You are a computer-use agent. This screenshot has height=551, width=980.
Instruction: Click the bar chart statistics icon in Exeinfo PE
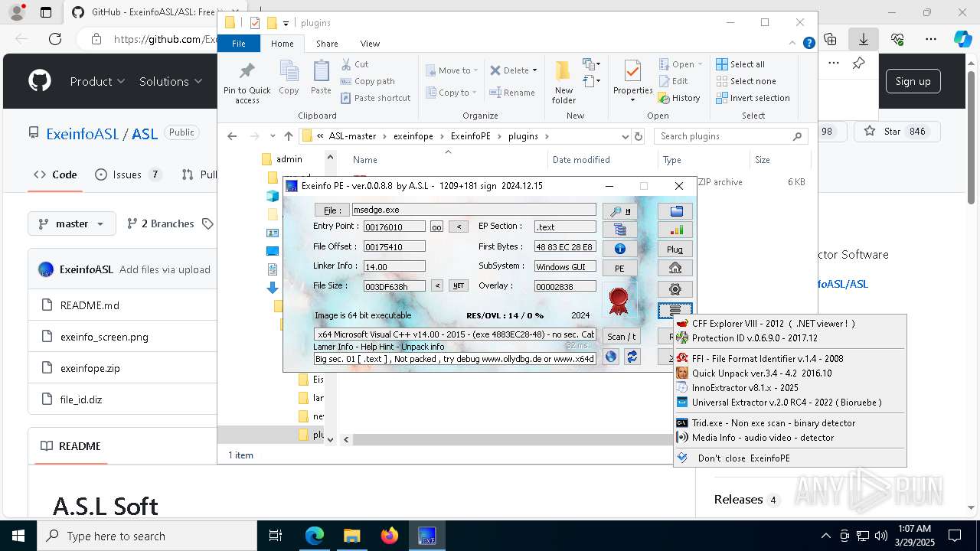(675, 230)
